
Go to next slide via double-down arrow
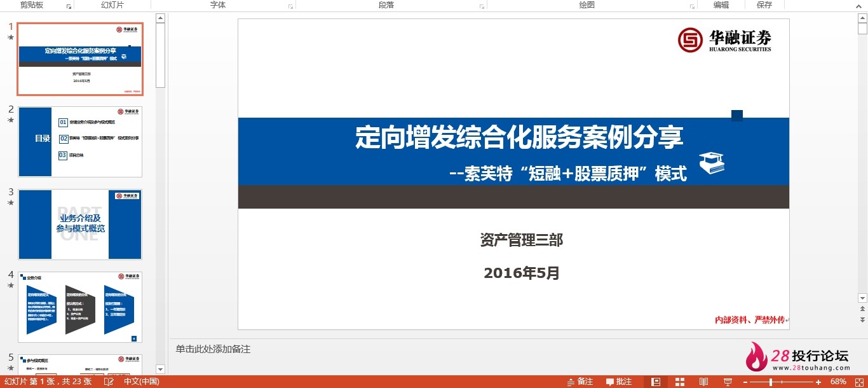tap(862, 320)
